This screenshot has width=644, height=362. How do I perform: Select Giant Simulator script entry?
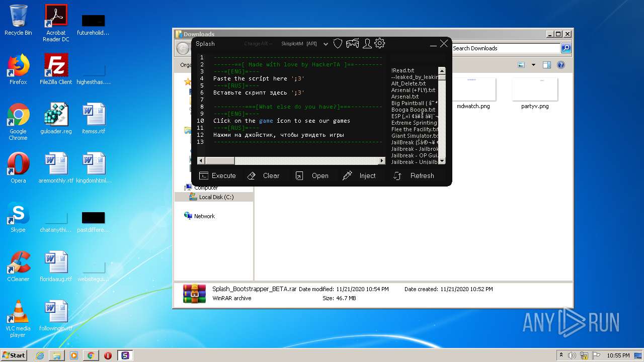coord(415,136)
